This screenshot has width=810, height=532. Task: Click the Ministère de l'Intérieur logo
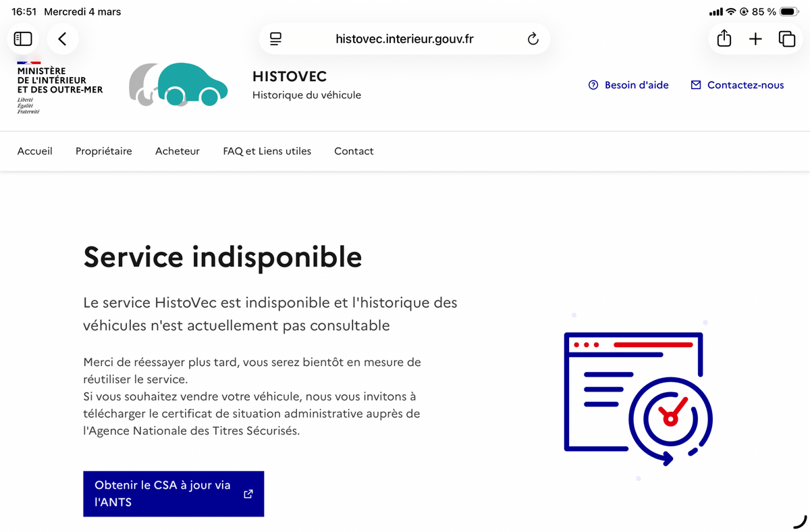click(59, 86)
